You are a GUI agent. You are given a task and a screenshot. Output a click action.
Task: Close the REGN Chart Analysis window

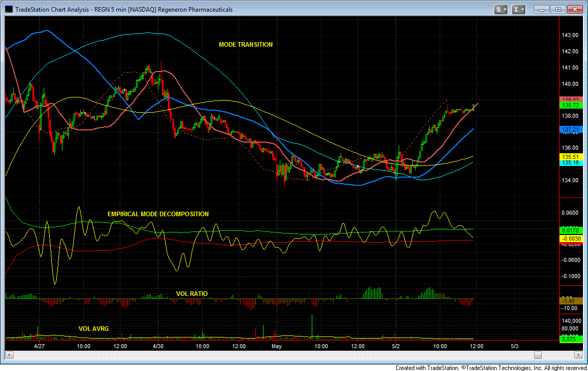tap(575, 9)
